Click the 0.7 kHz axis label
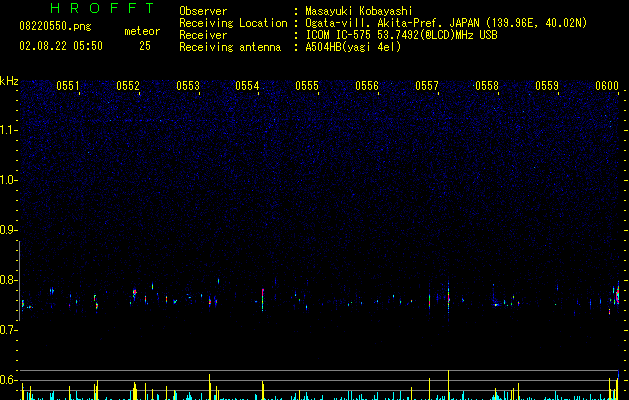629x400 pixels. click(x=8, y=330)
